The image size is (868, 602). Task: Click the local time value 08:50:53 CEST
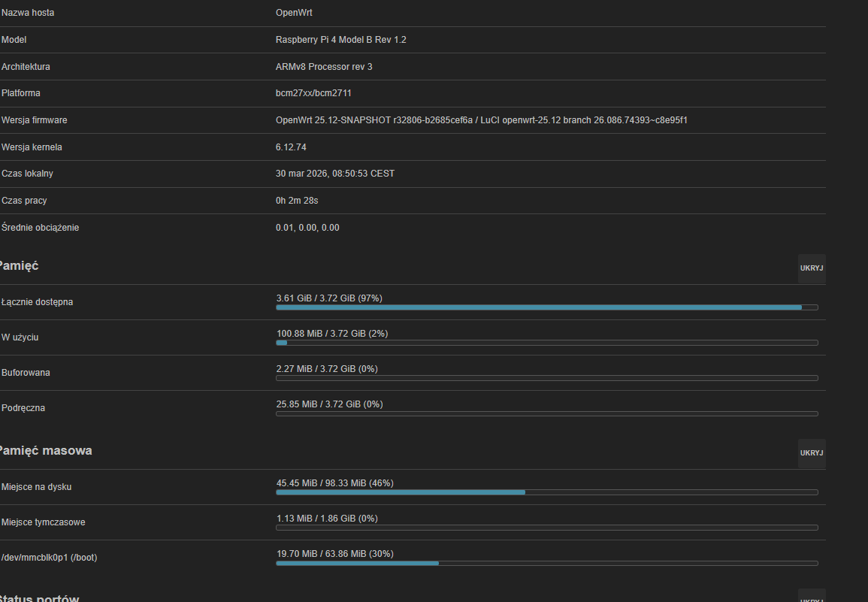click(x=335, y=174)
